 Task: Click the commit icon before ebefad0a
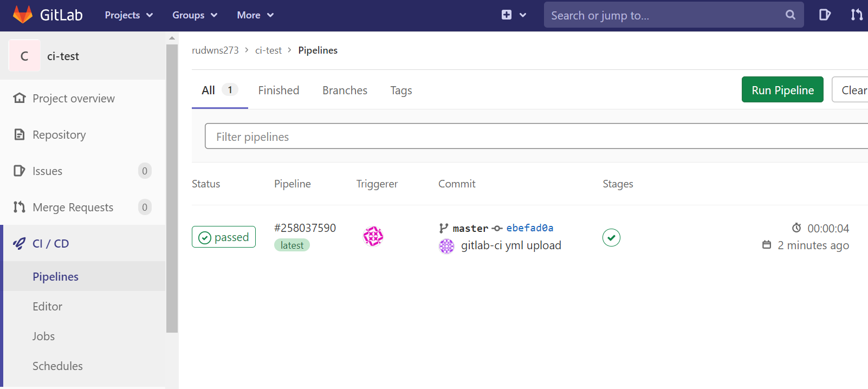click(497, 228)
